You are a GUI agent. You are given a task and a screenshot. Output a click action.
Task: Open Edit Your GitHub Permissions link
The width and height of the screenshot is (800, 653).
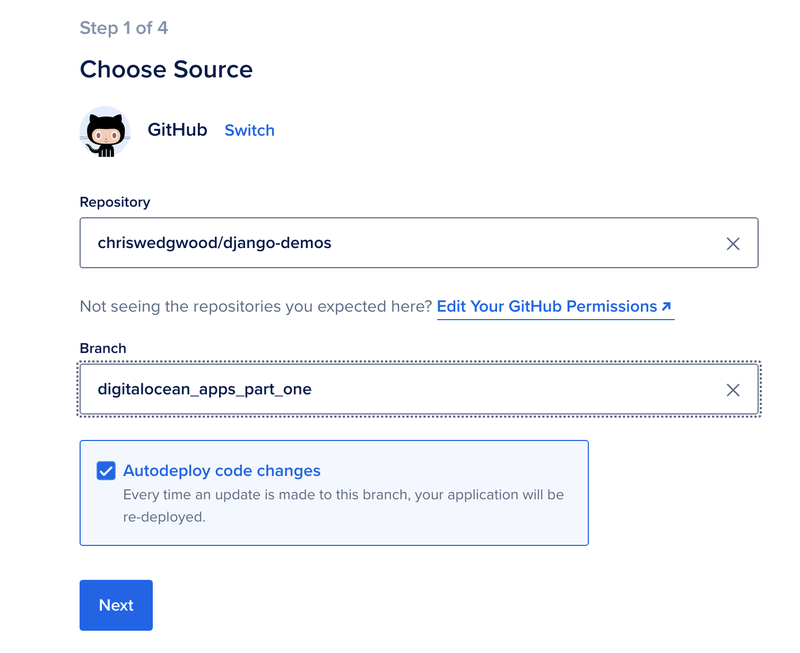click(555, 306)
